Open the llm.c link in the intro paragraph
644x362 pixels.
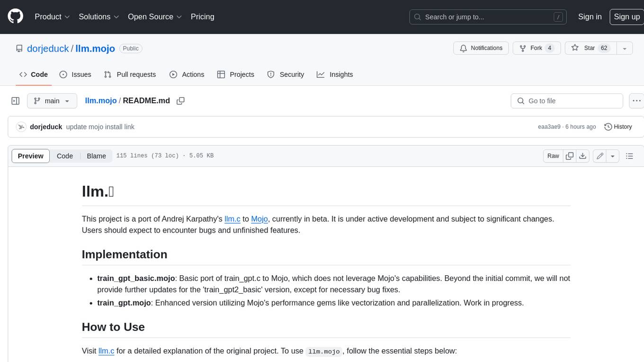click(x=233, y=219)
